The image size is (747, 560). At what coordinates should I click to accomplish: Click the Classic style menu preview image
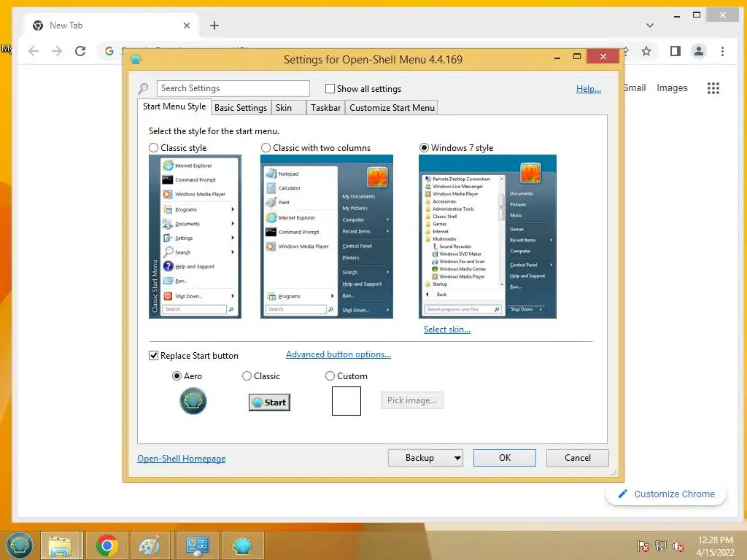click(x=195, y=237)
